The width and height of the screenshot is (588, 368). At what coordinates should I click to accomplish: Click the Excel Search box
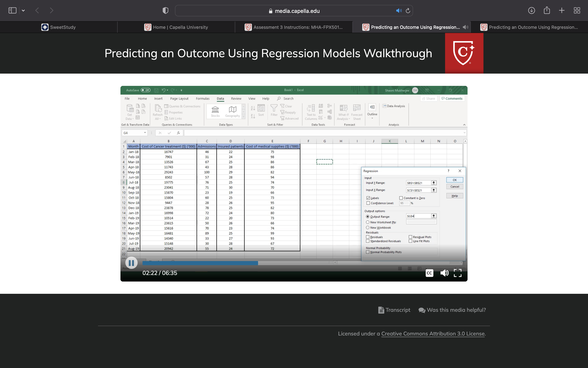[285, 99]
